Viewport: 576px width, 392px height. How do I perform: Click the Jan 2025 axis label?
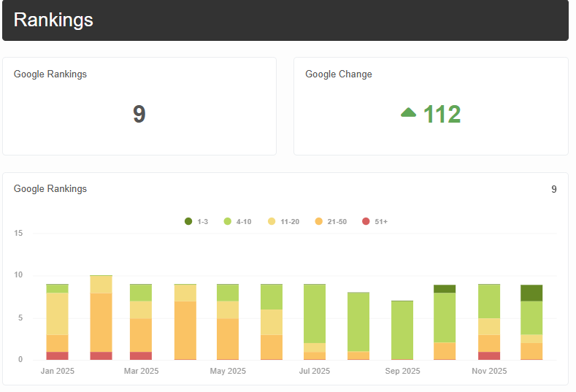pos(57,371)
